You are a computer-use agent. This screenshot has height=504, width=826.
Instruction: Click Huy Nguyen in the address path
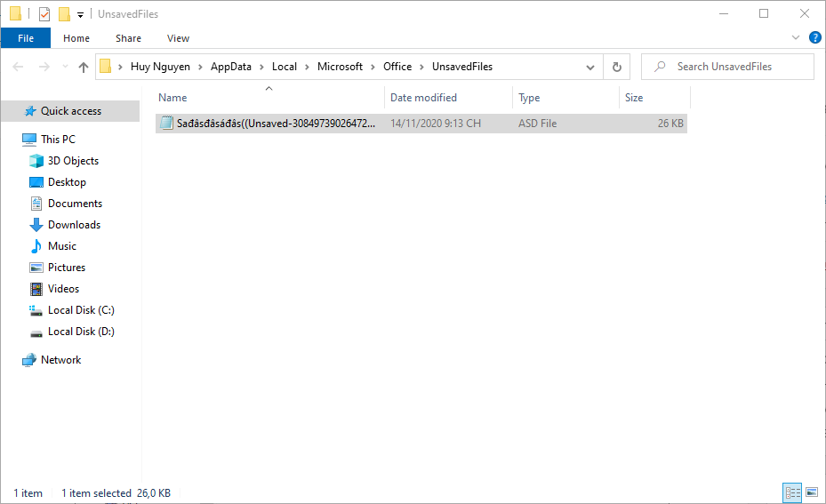click(x=160, y=67)
